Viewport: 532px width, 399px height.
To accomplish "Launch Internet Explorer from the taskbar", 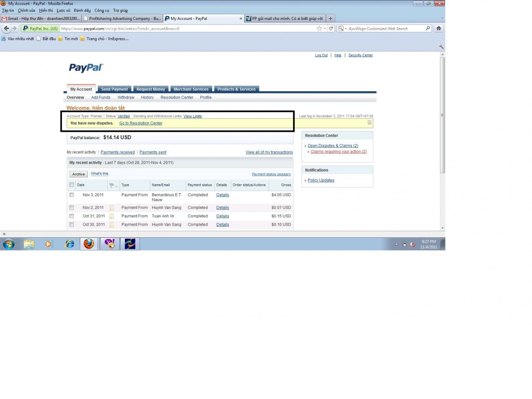I will 69,244.
